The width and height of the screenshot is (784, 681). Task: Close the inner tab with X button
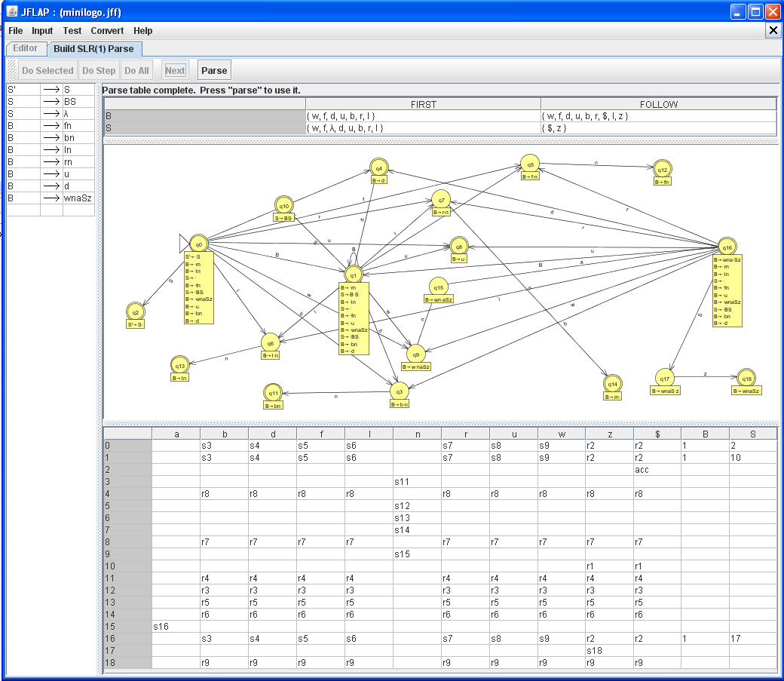[x=773, y=30]
